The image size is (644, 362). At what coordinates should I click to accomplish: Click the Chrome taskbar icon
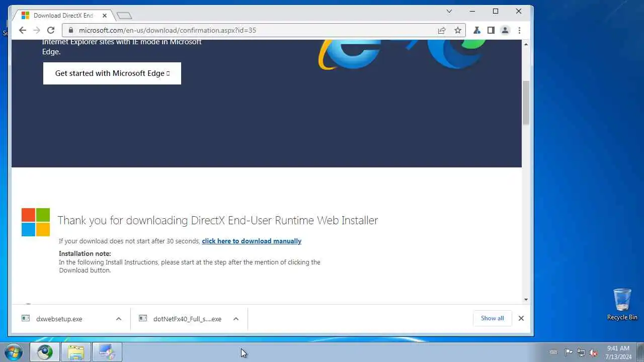(x=45, y=352)
